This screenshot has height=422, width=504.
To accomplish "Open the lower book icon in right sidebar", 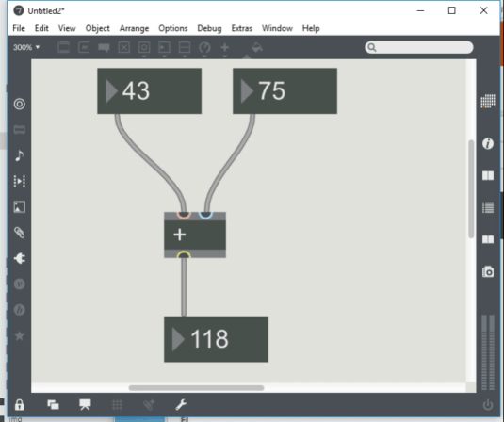I will [x=488, y=239].
